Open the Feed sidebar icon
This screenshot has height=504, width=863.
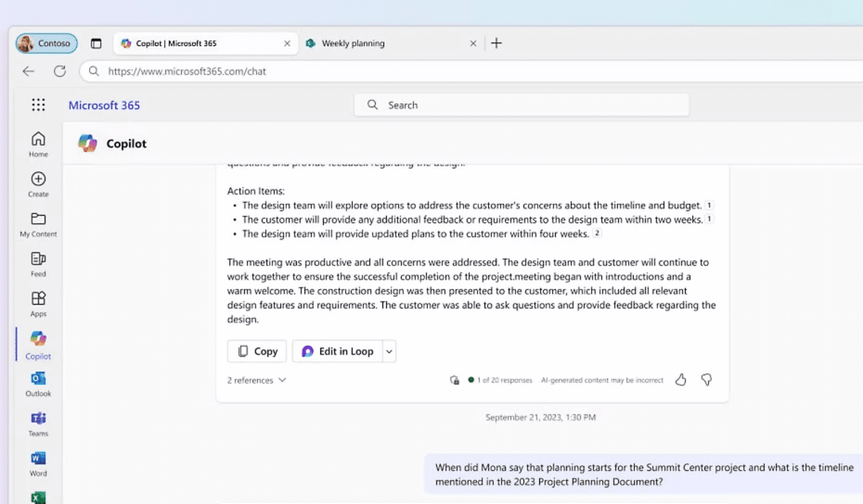[x=38, y=264]
